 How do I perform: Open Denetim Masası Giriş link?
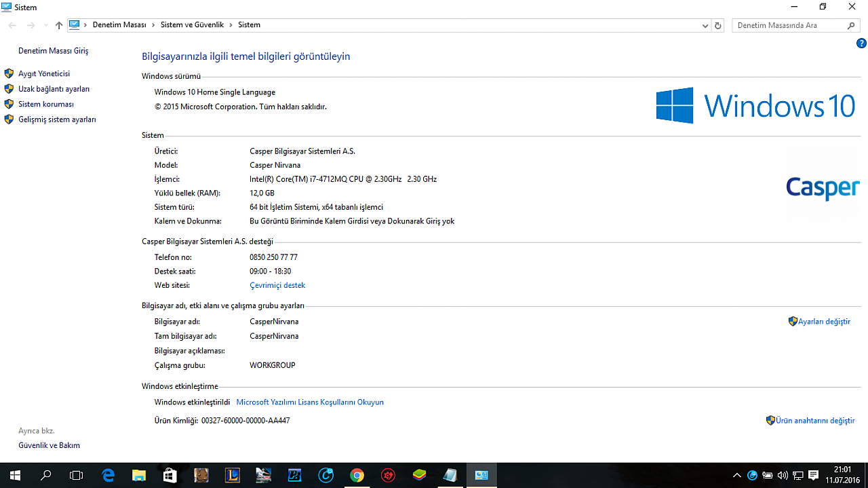pos(53,51)
